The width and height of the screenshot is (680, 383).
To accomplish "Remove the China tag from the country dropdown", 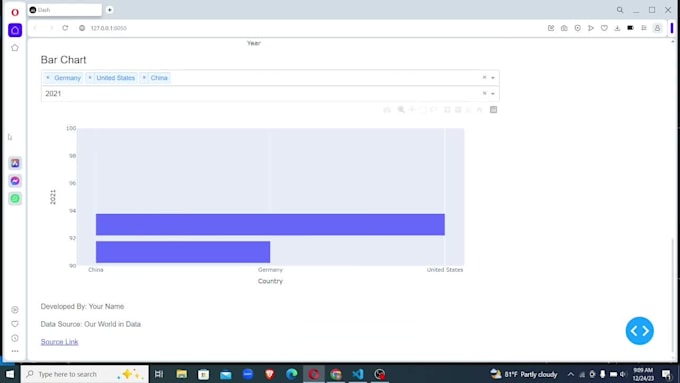I will click(144, 78).
